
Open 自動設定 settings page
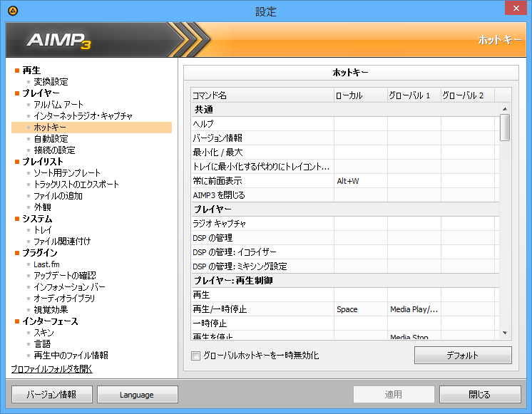pos(51,139)
